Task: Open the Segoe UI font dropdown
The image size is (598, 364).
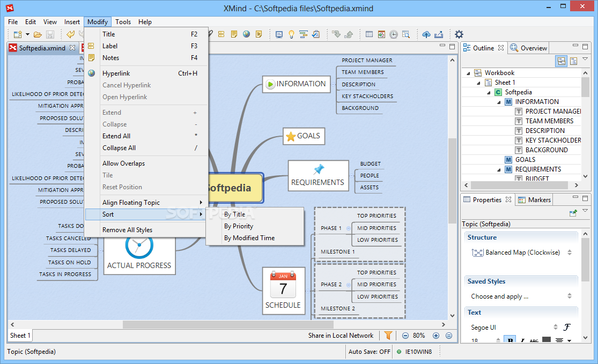Action: tap(555, 327)
